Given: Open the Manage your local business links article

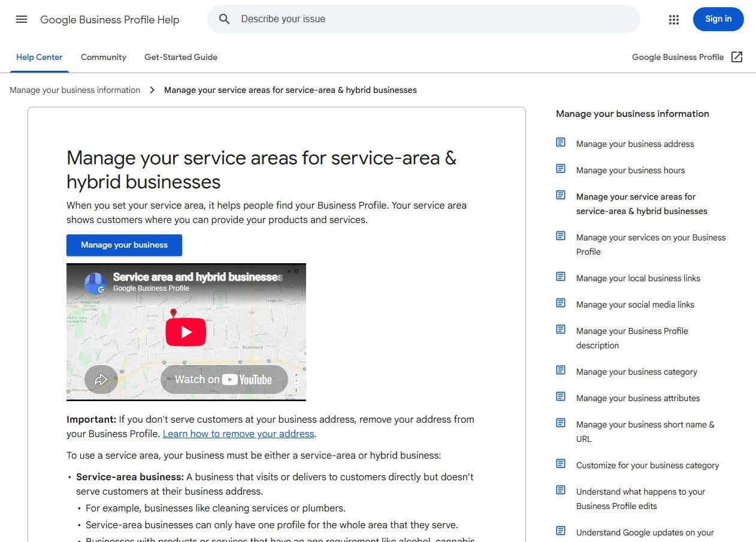Looking at the screenshot, I should coord(638,278).
